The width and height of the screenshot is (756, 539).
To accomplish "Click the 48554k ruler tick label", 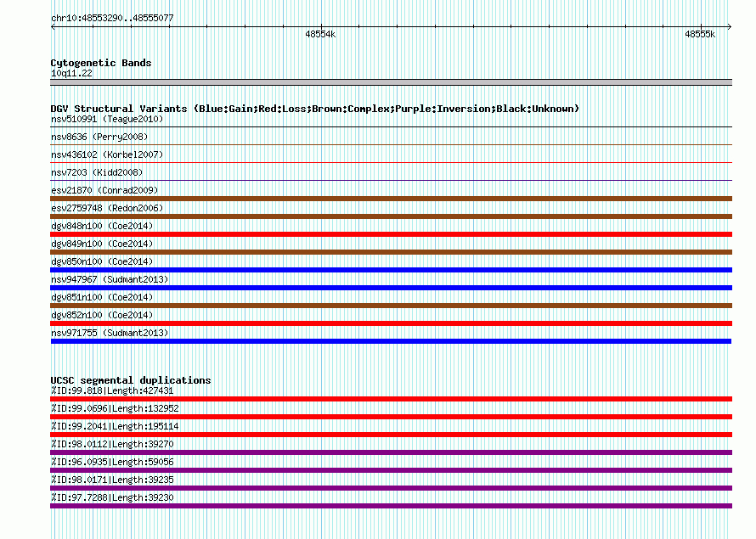I will (320, 34).
